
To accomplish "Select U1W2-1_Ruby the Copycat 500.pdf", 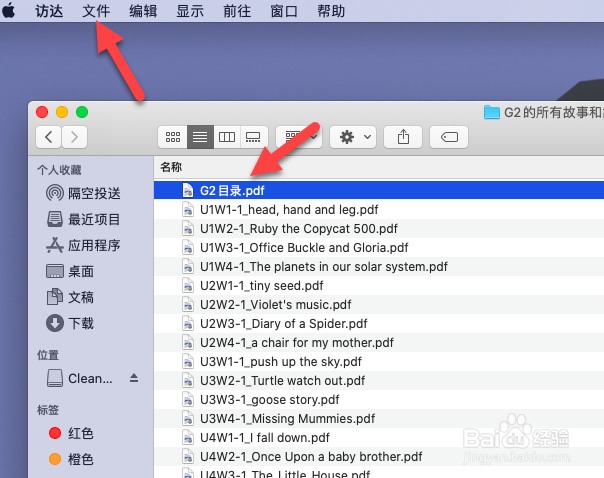I will pyautogui.click(x=379, y=228).
